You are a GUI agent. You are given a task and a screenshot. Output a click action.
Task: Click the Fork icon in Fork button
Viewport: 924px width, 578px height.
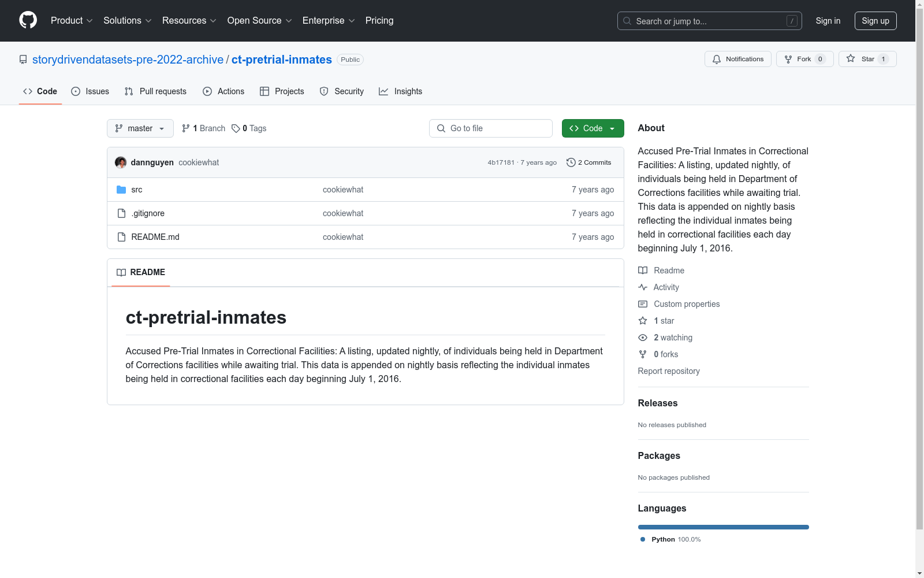788,59
